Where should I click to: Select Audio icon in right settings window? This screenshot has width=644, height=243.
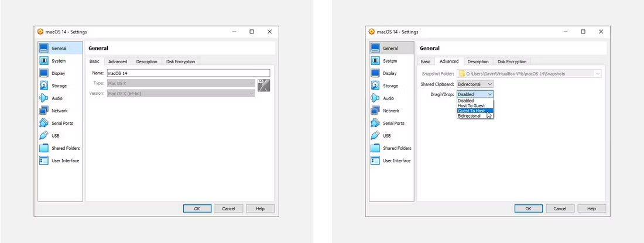[x=375, y=98]
